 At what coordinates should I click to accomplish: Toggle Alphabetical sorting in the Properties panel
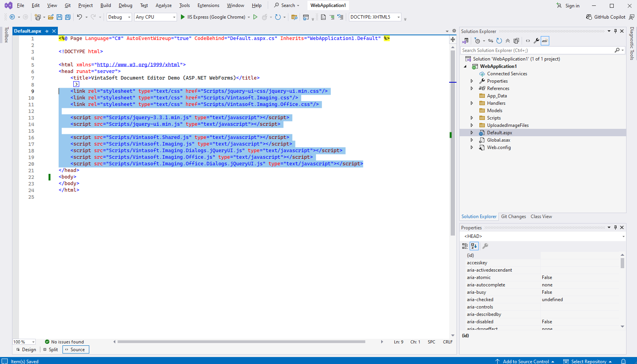[474, 246]
